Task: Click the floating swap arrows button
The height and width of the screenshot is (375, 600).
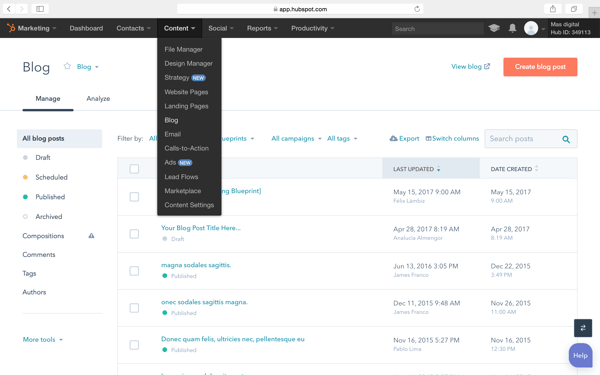Action: [x=583, y=328]
